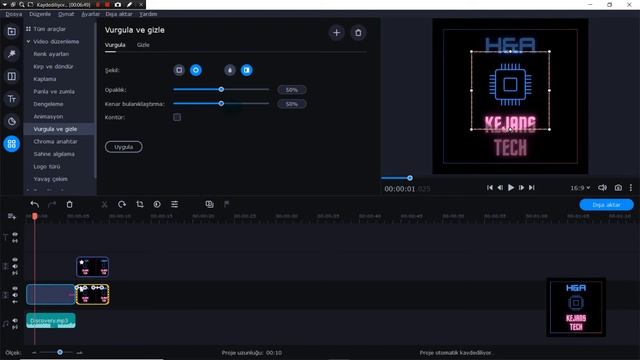640x360 pixels.
Task: Collapse the Video düzenleme tree section
Action: coord(29,42)
